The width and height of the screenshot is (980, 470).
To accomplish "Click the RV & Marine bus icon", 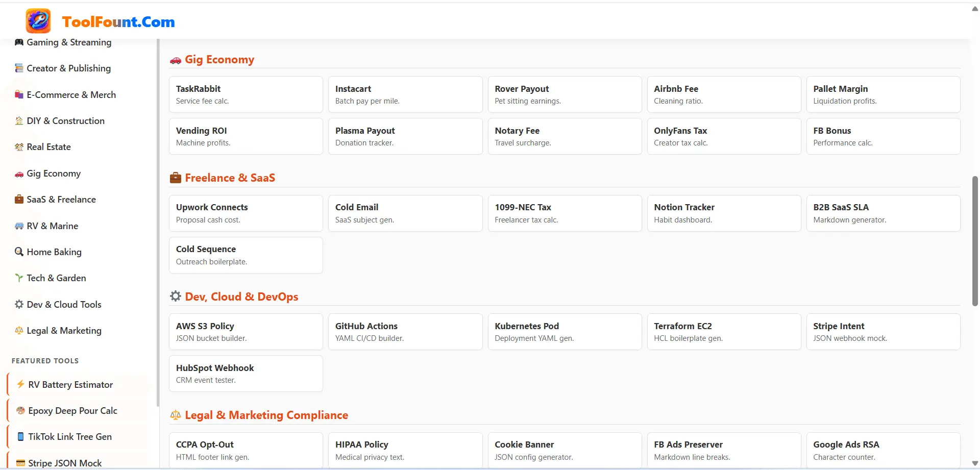I will tap(19, 226).
